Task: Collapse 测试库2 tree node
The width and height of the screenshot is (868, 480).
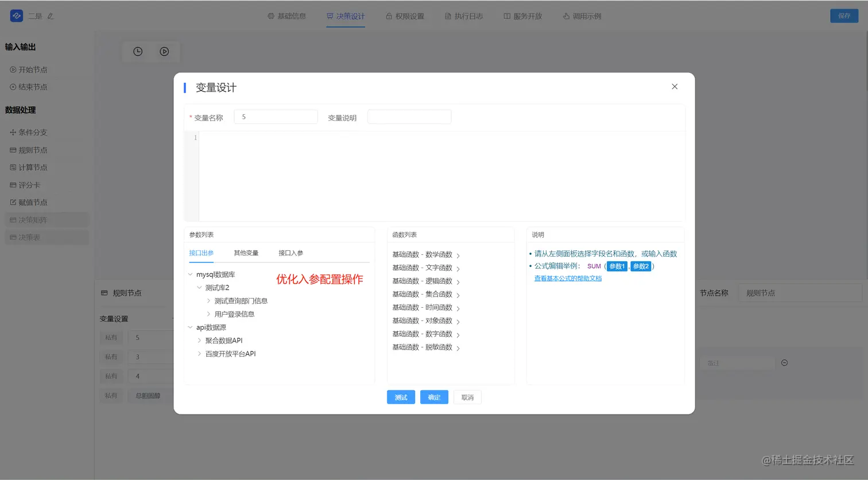Action: pos(199,288)
